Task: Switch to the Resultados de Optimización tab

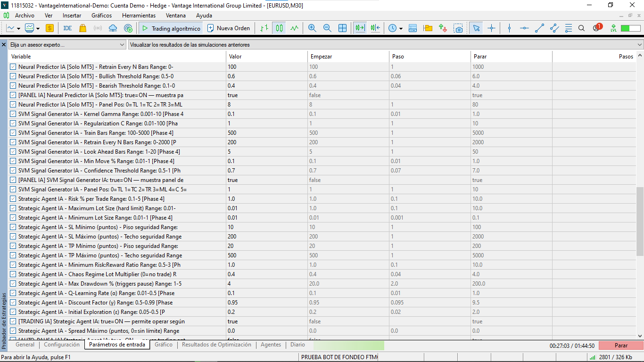Action: 216,345
